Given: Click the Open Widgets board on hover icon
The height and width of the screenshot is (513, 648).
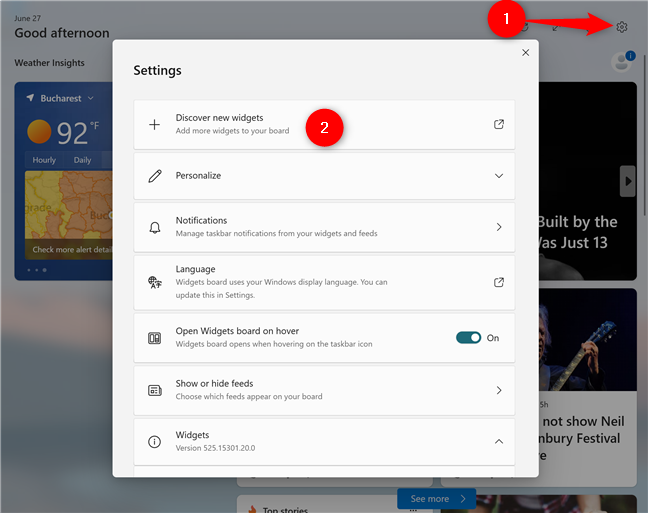Looking at the screenshot, I should (155, 339).
